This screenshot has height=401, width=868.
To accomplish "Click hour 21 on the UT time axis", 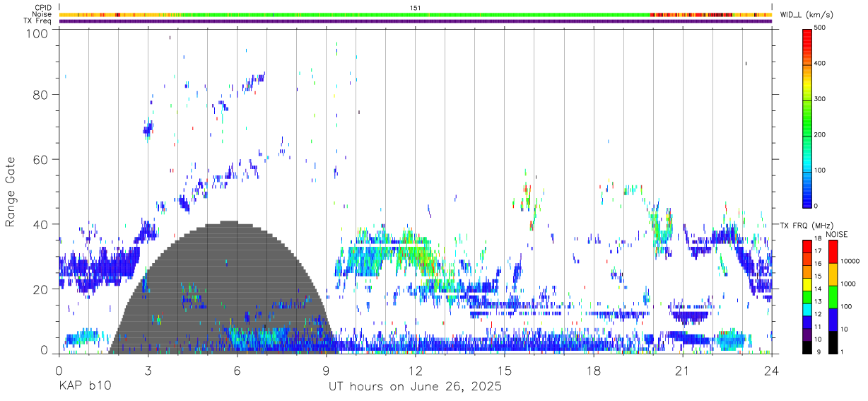I will pos(683,371).
